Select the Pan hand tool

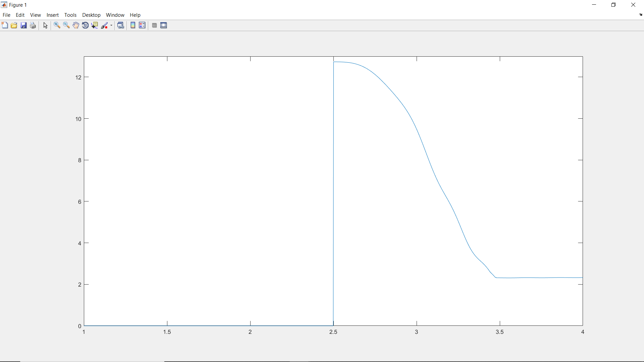[76, 25]
